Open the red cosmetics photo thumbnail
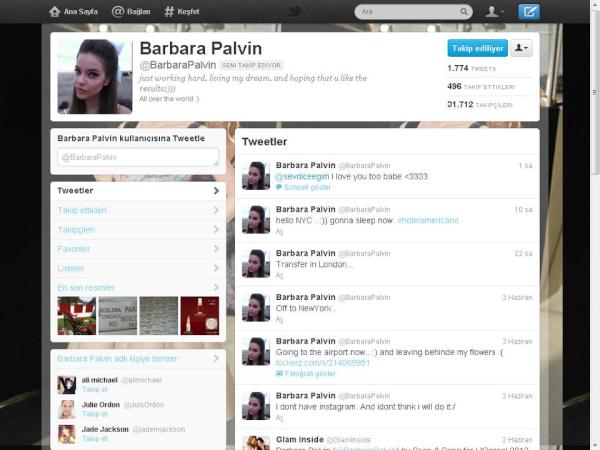The height and width of the screenshot is (450, 600). (200, 316)
